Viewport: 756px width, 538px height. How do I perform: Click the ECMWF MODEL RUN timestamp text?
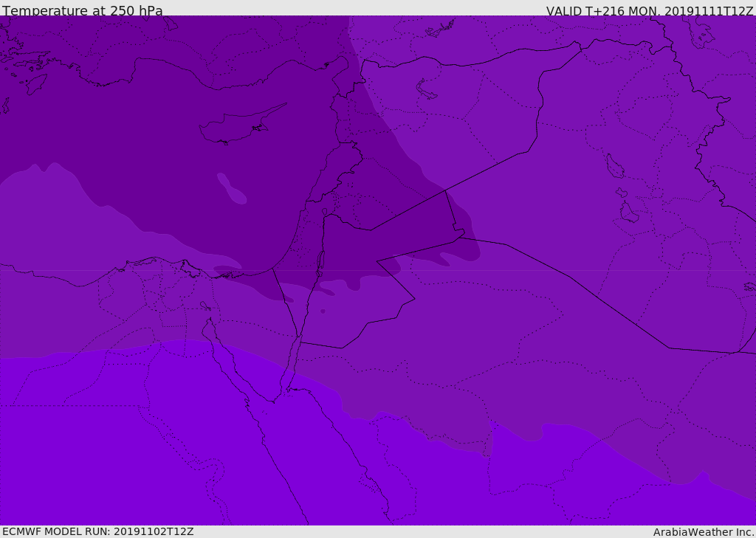tap(97, 531)
